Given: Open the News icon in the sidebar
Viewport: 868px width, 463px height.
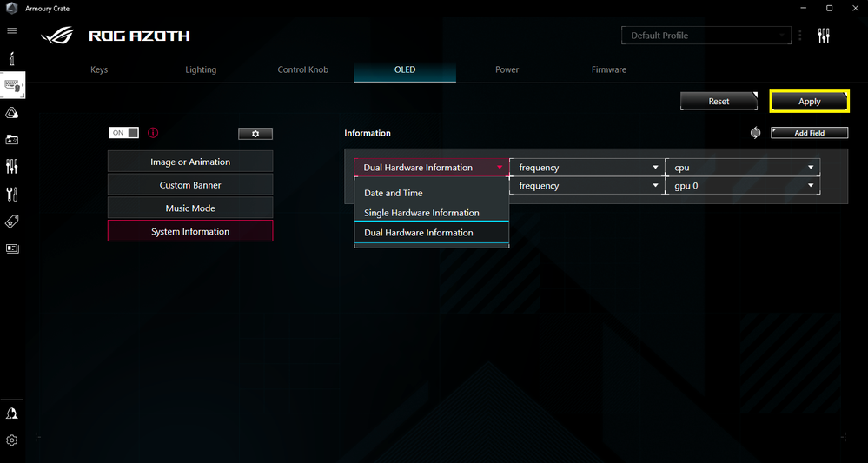Looking at the screenshot, I should point(11,248).
